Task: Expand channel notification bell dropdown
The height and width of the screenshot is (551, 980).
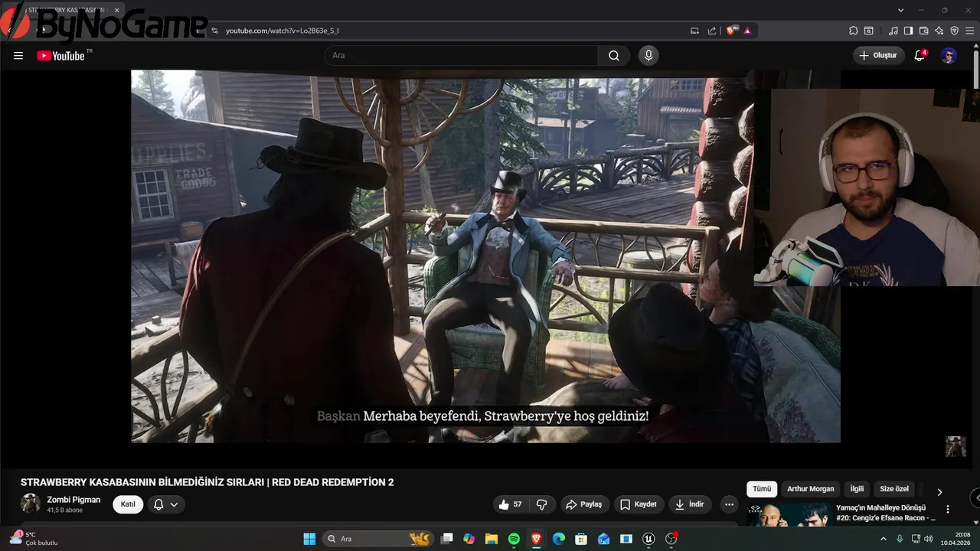Action: 166,504
